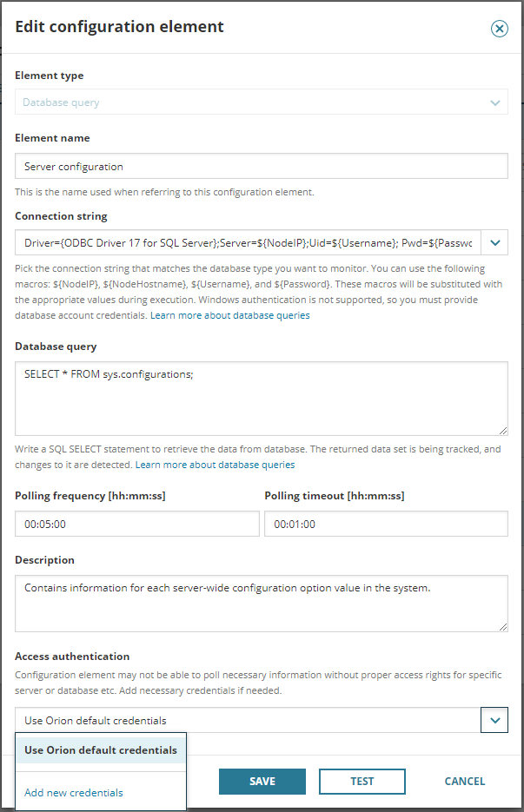The height and width of the screenshot is (812, 524).
Task: Collapse the Access authentication dropdown arrow
Action: 494,720
